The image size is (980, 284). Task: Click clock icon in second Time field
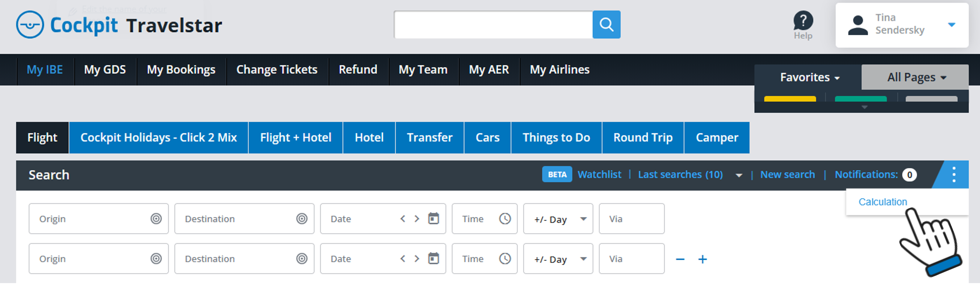pyautogui.click(x=505, y=259)
